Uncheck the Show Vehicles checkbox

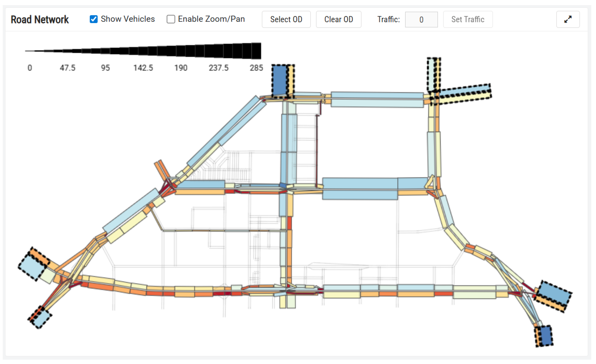(94, 19)
